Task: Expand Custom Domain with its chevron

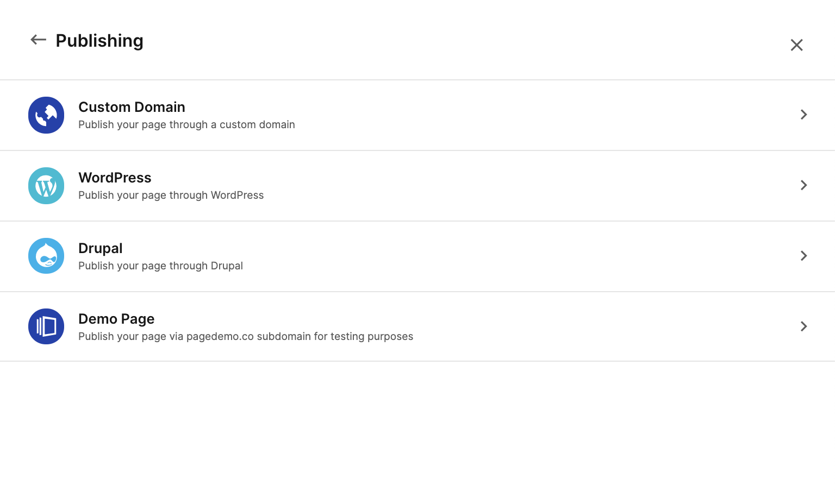Action: tap(803, 115)
